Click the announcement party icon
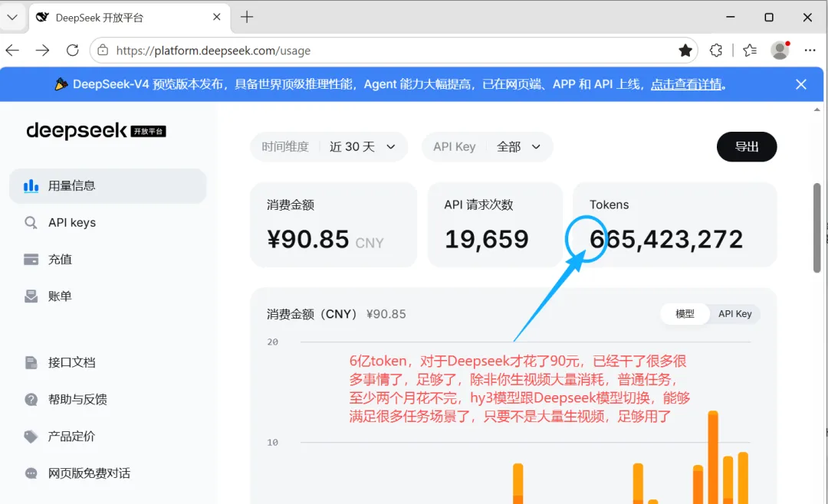 (61, 84)
